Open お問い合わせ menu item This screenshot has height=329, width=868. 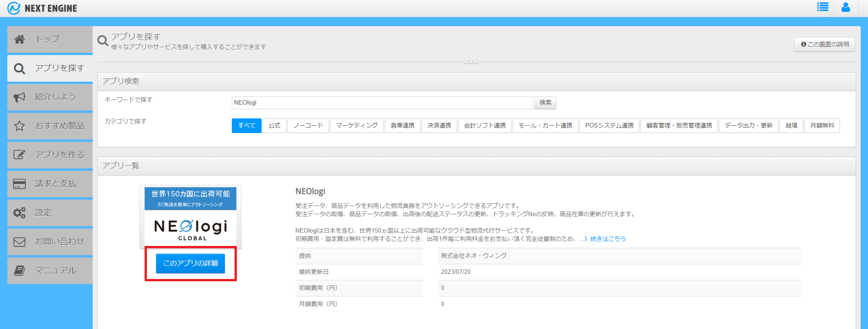[50, 242]
